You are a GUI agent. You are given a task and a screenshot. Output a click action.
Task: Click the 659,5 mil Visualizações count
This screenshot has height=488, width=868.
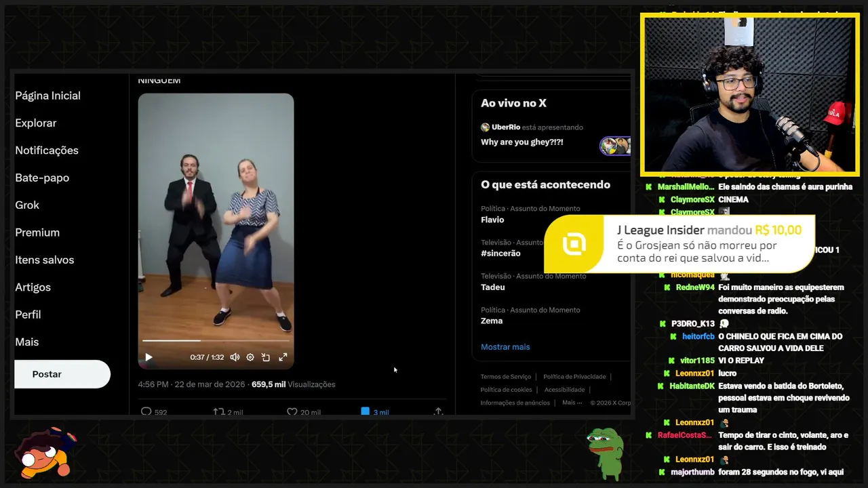point(294,384)
